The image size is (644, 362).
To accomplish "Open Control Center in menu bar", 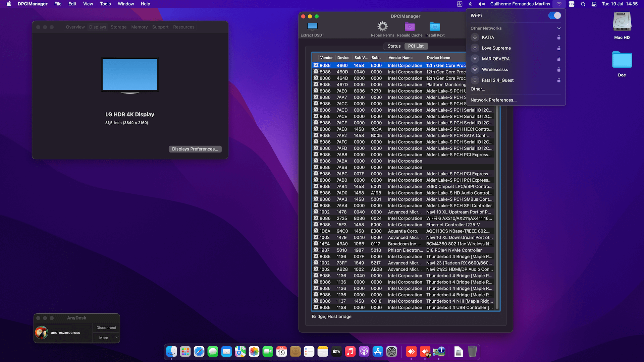I will coord(594,4).
